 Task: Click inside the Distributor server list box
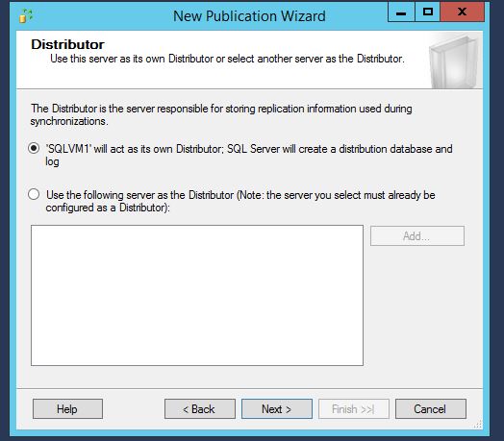[x=197, y=295]
